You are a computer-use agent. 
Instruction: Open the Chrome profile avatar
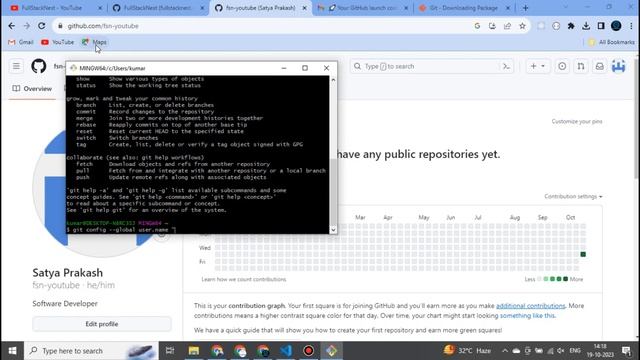click(x=616, y=26)
